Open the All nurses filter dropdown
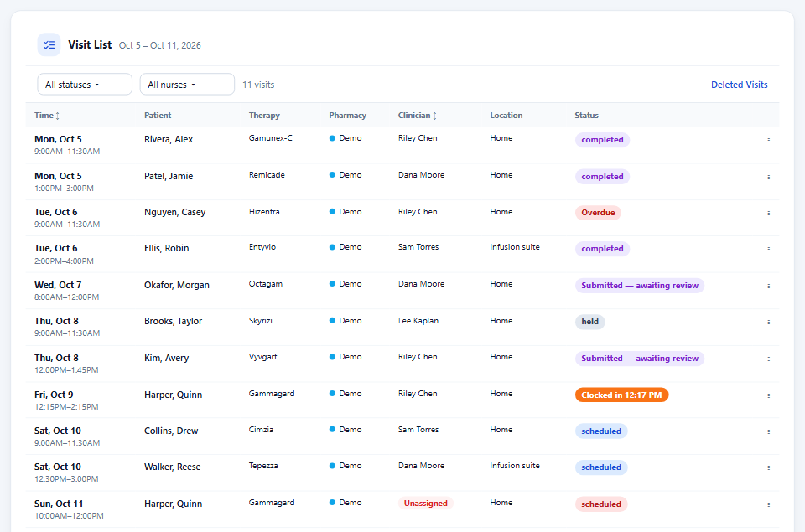805x532 pixels. tap(187, 84)
